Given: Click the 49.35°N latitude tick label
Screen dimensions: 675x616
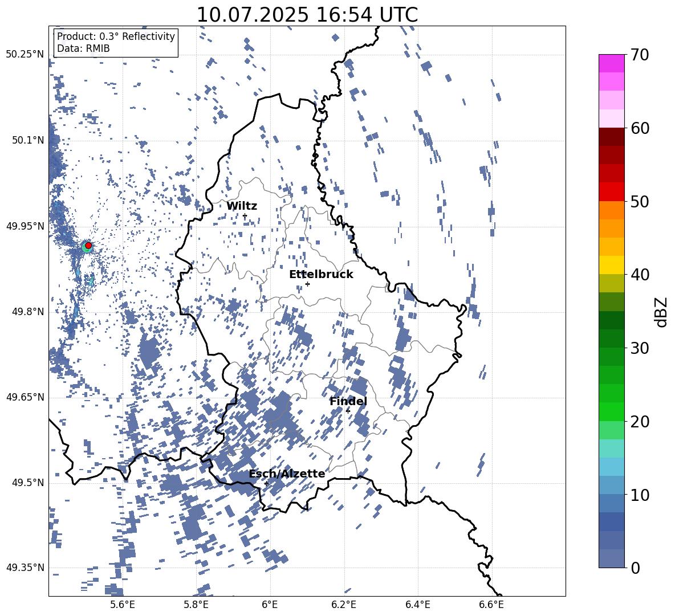Looking at the screenshot, I should pos(25,568).
